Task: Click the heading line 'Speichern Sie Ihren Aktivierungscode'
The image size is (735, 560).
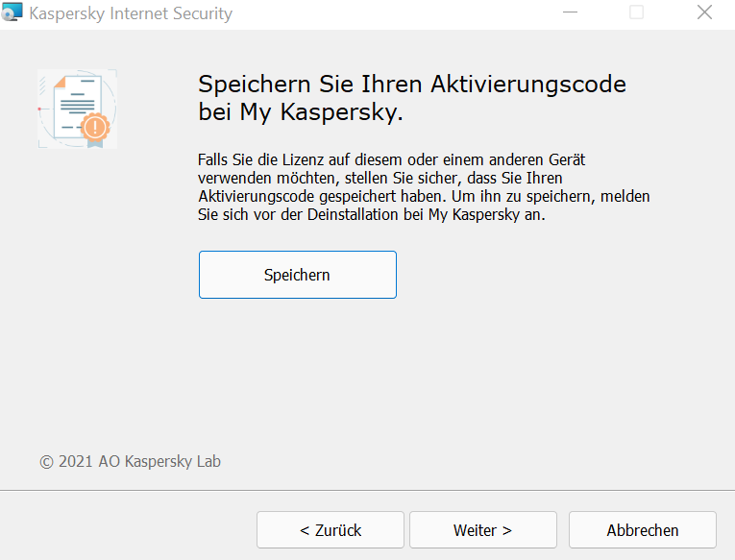Action: pos(411,84)
